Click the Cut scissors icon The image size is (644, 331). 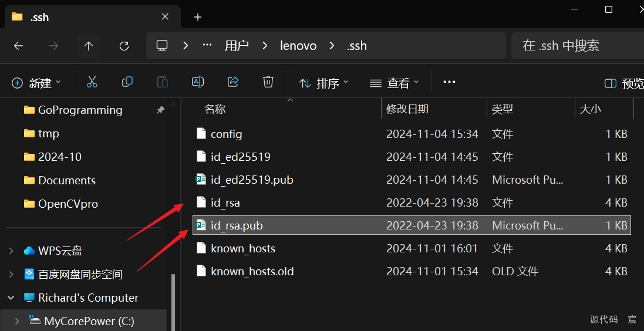(x=92, y=82)
